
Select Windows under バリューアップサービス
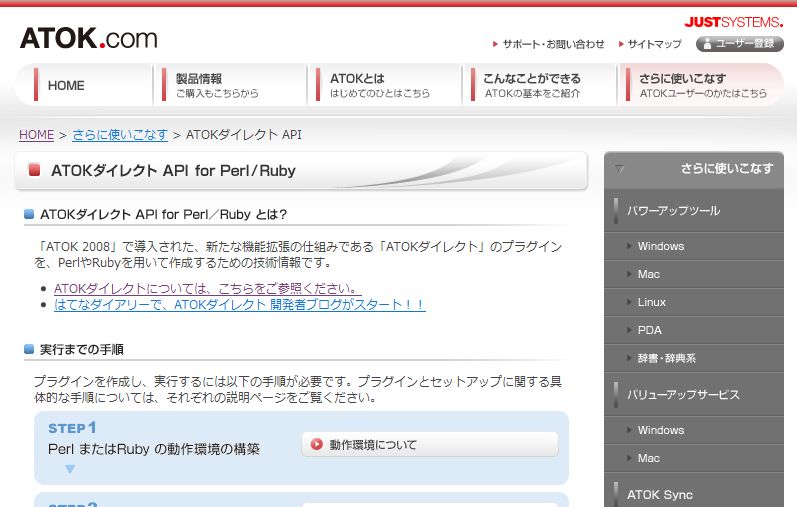pos(694,430)
